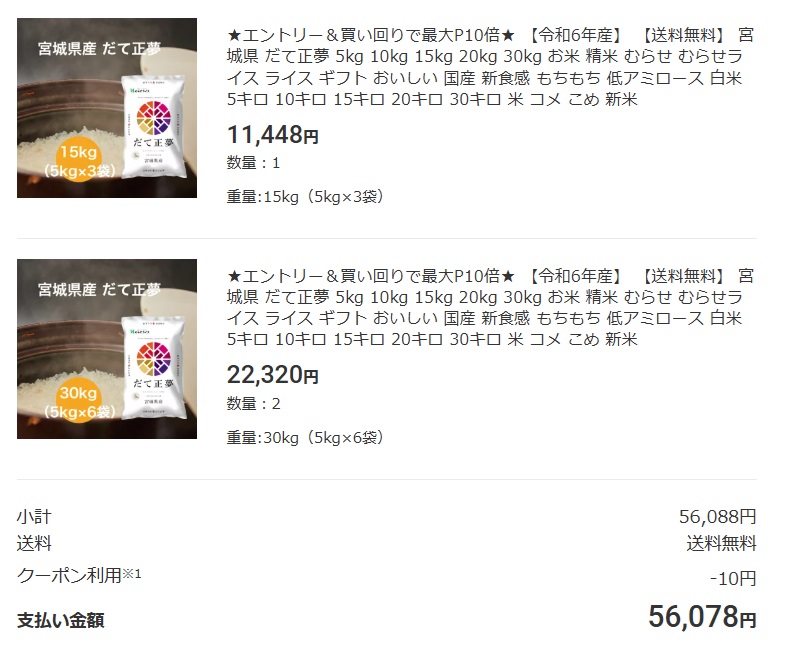This screenshot has height=649, width=785.
Task: Click the 小計 subtotal amount 56,088円
Action: [717, 516]
